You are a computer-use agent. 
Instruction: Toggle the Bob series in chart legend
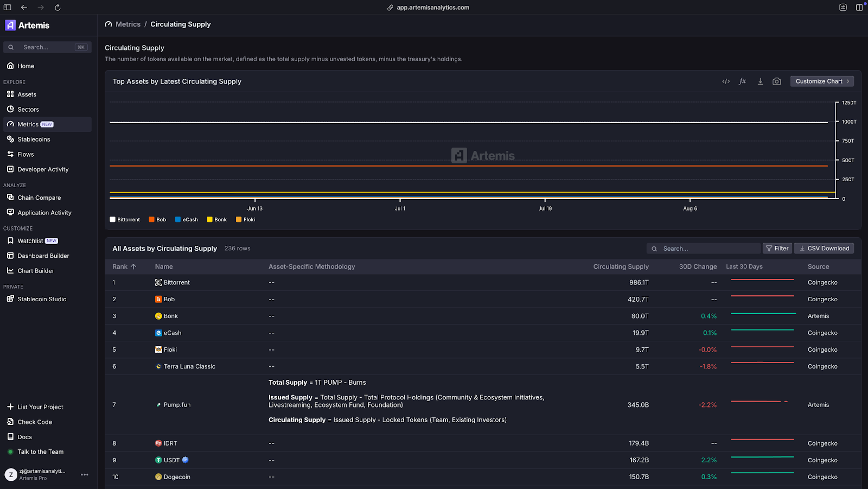point(157,220)
